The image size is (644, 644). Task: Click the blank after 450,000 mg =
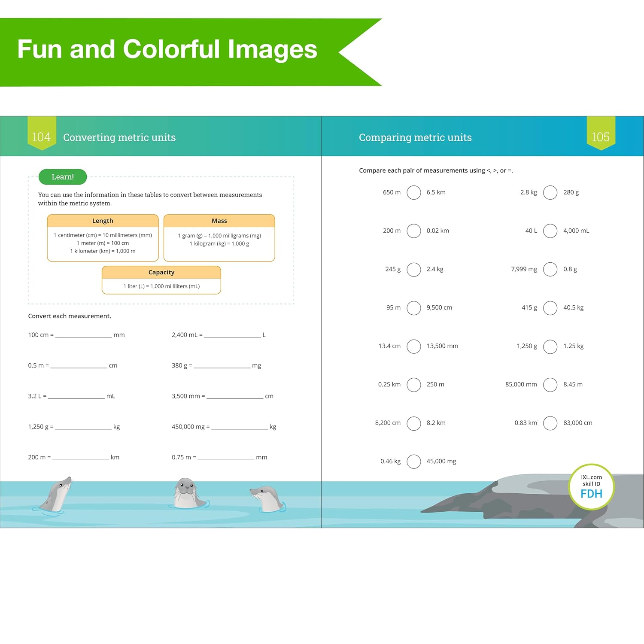click(240, 427)
